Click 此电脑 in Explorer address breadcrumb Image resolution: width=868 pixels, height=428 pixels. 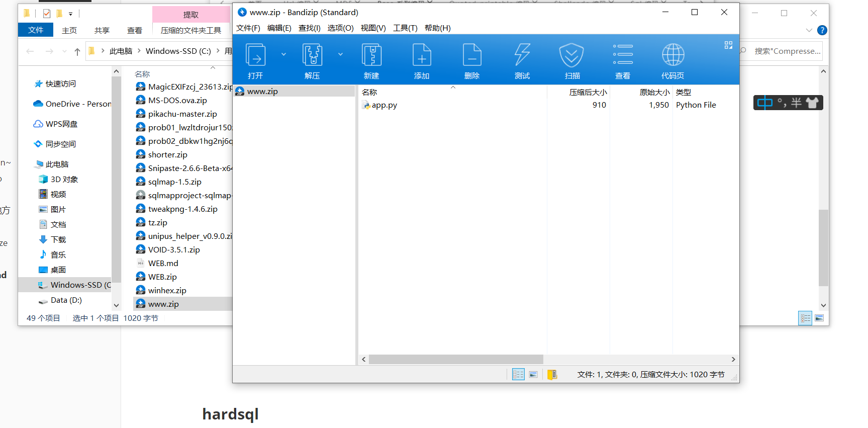tap(121, 51)
